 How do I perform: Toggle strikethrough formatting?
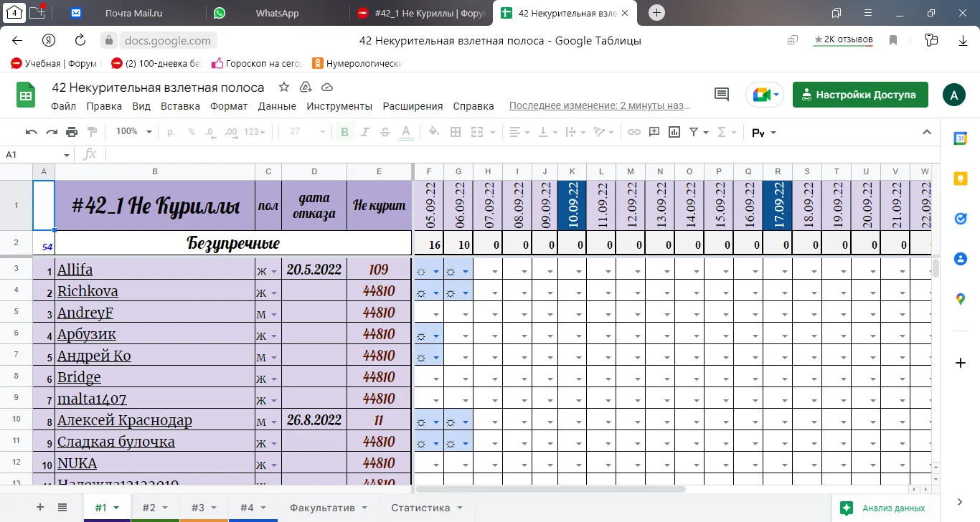point(385,132)
